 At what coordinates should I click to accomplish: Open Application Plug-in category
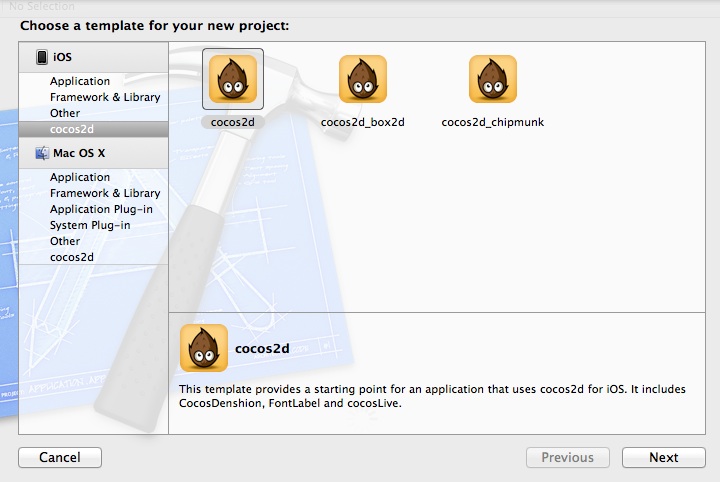(x=93, y=209)
